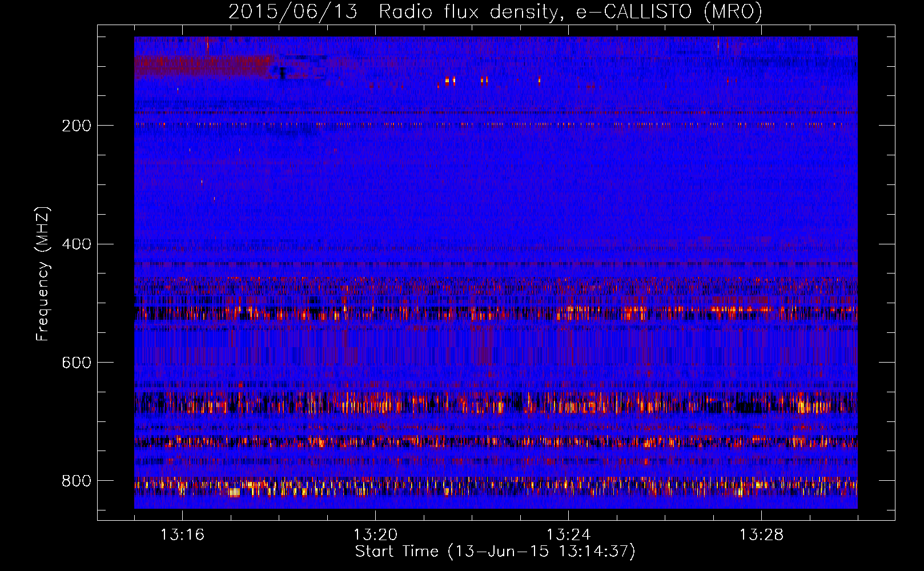924x571 pixels.
Task: Select the 13:20 time tick label
Action: tap(375, 535)
